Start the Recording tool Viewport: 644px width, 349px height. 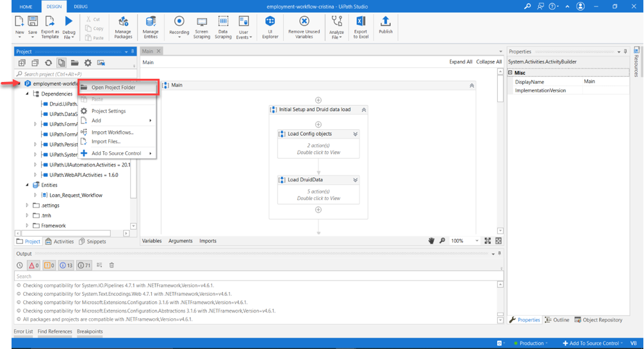pos(179,28)
